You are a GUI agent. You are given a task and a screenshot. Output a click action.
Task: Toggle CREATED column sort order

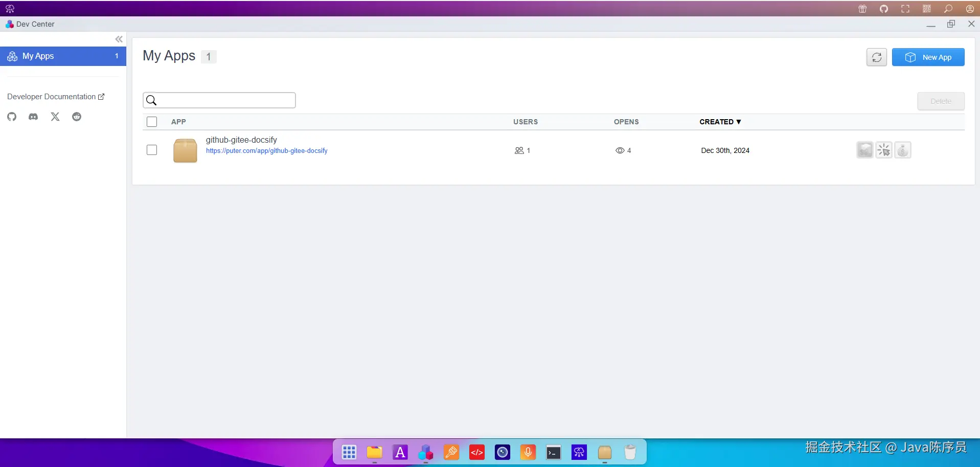720,122
